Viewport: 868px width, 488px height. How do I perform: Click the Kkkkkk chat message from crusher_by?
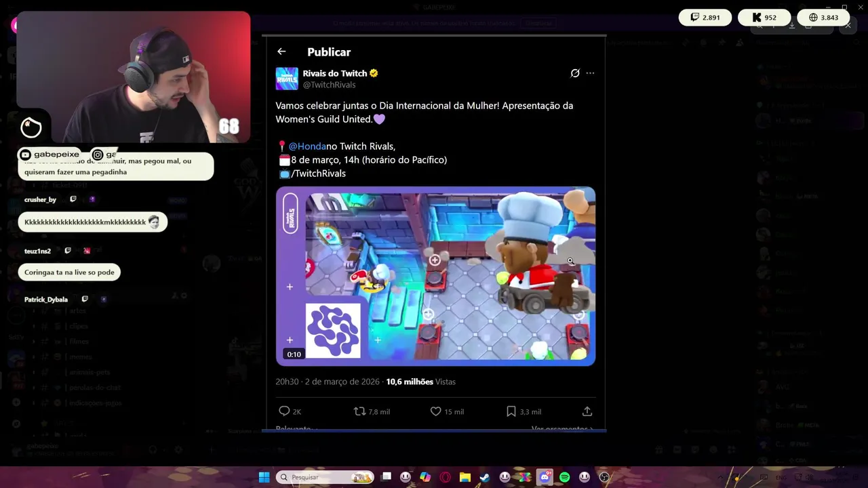(92, 222)
